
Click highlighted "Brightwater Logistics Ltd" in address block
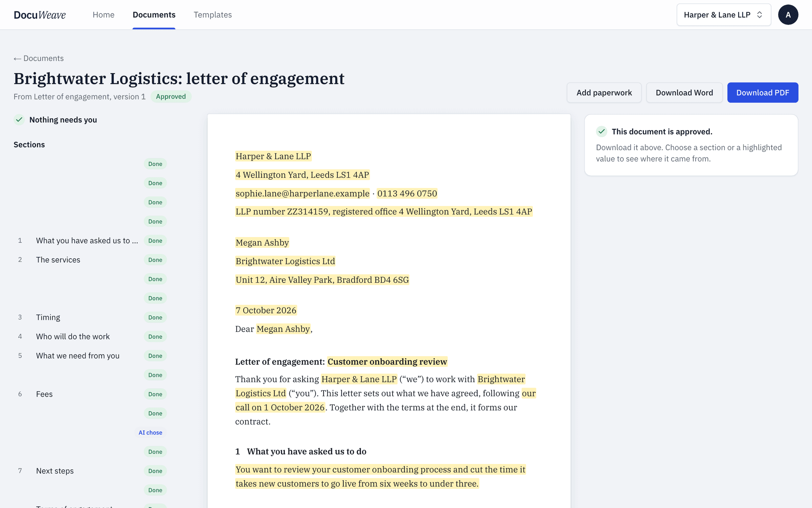coord(285,261)
